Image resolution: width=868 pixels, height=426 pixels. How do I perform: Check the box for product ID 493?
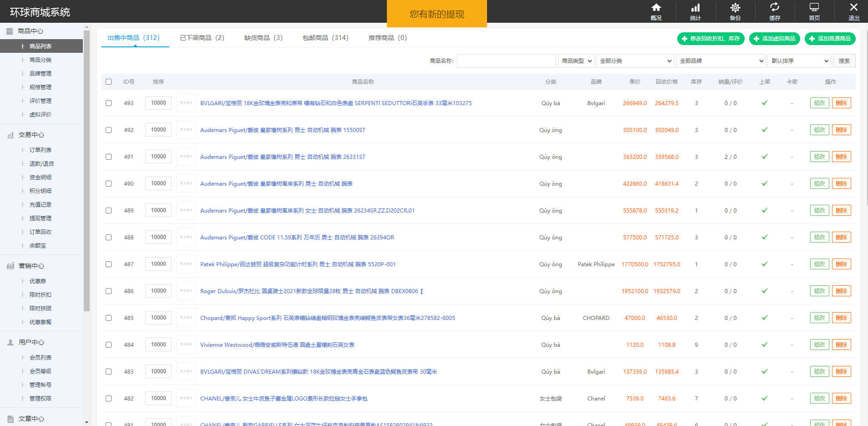pyautogui.click(x=108, y=103)
